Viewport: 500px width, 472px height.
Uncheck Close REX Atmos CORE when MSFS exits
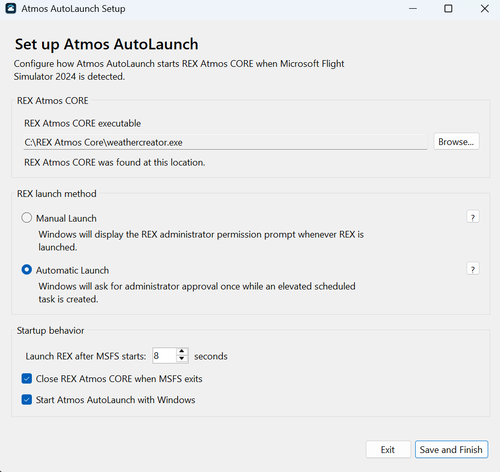27,379
